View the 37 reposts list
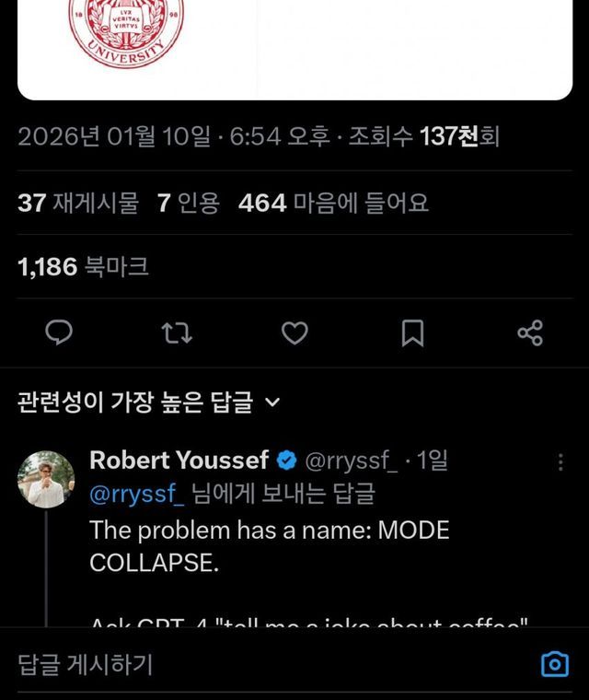589x700 pixels. coord(78,204)
